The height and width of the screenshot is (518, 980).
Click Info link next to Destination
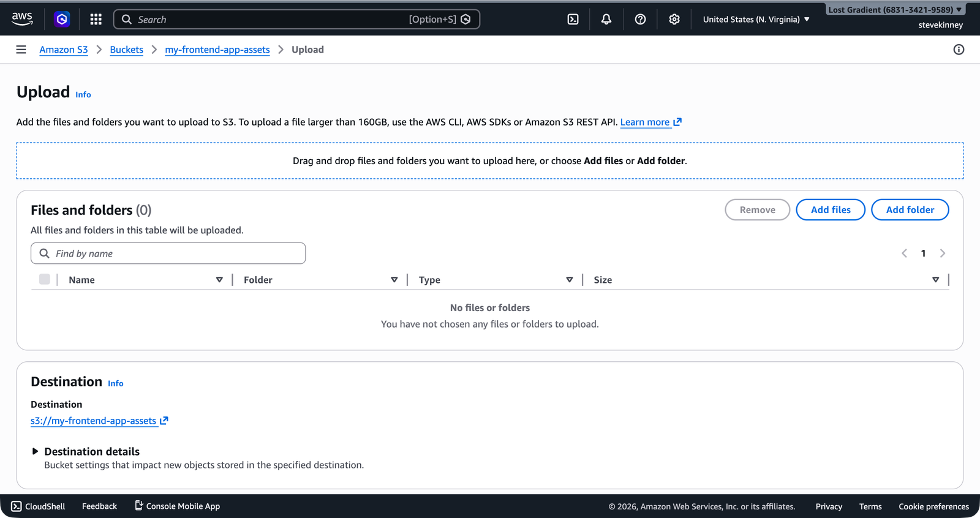[116, 383]
